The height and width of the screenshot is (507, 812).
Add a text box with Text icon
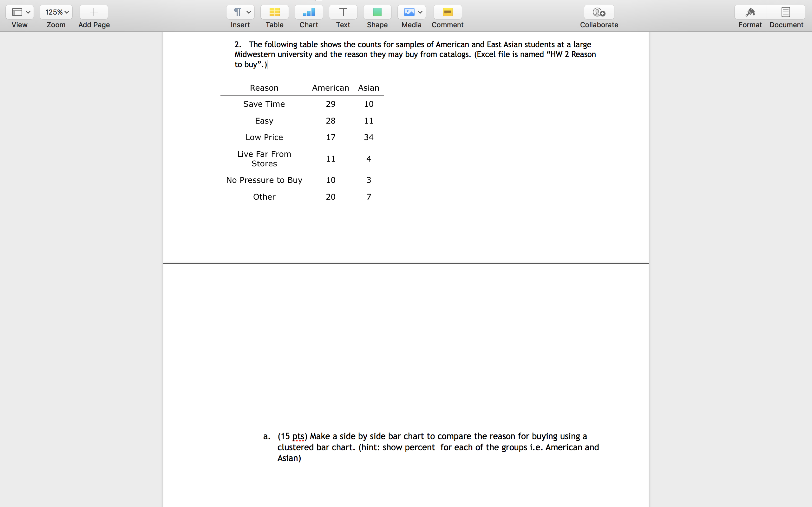[x=343, y=12]
